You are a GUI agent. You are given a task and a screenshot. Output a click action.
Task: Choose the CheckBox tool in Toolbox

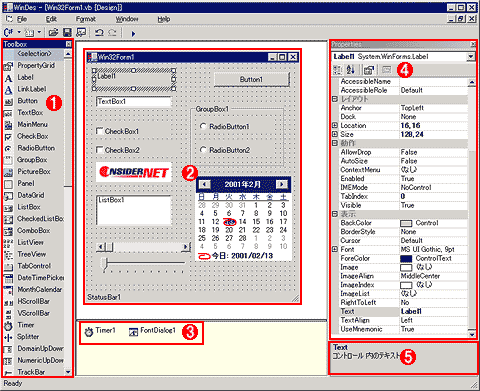[33, 136]
